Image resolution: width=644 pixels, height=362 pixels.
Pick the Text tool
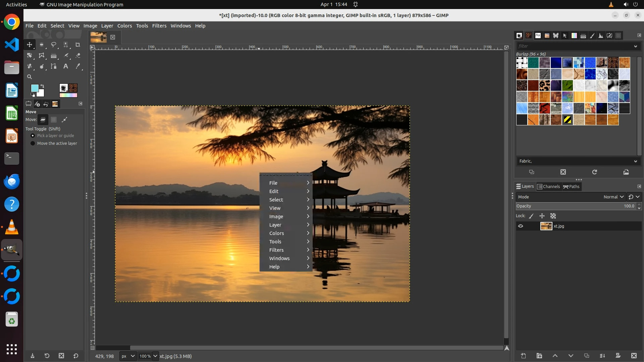[x=66, y=66]
